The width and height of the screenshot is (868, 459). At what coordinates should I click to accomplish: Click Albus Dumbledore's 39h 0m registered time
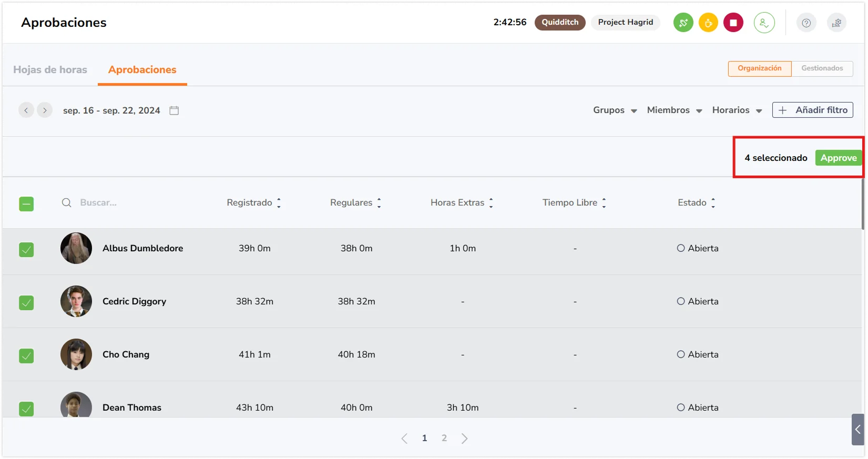click(254, 248)
